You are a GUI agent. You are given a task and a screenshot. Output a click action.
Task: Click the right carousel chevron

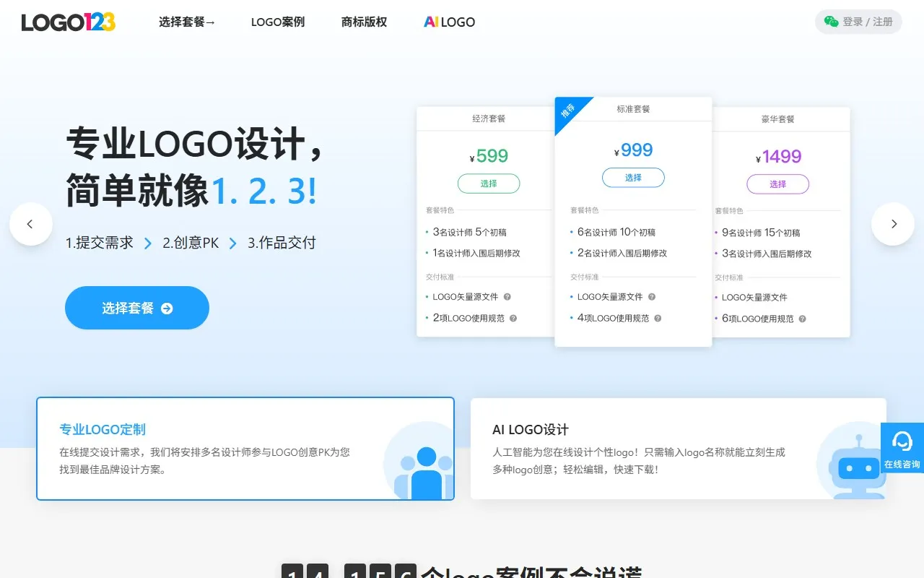point(893,224)
